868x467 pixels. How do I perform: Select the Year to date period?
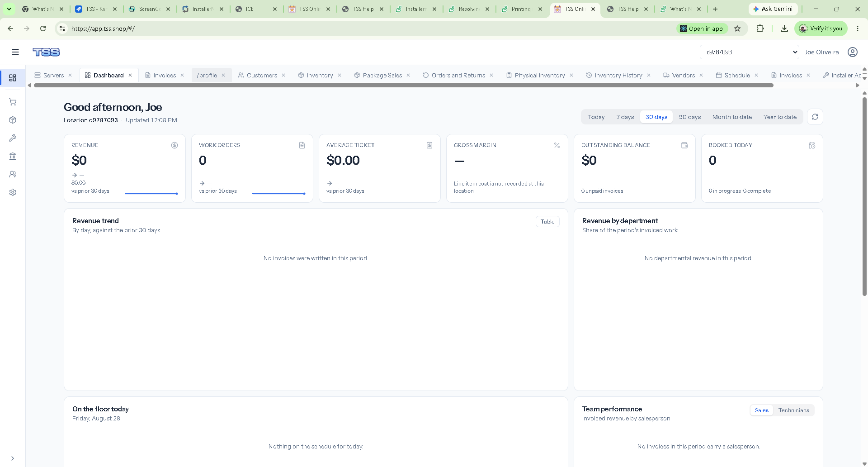click(780, 117)
